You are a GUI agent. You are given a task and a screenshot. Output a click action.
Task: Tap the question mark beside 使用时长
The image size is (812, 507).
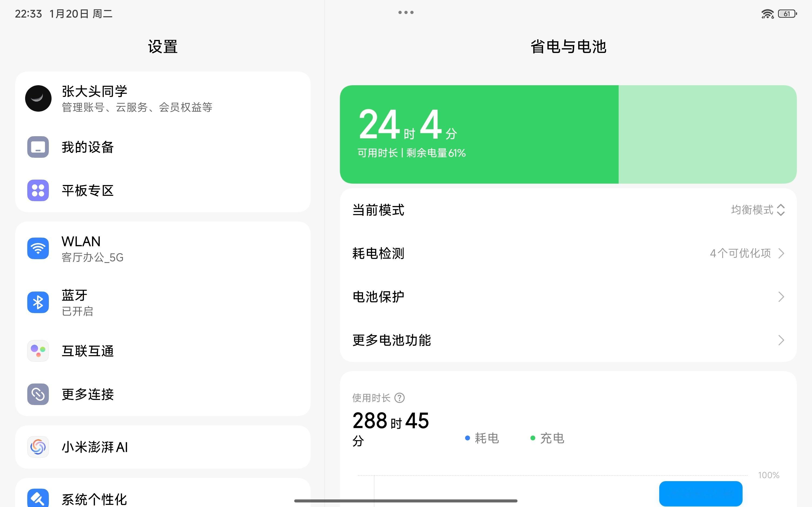pyautogui.click(x=399, y=398)
